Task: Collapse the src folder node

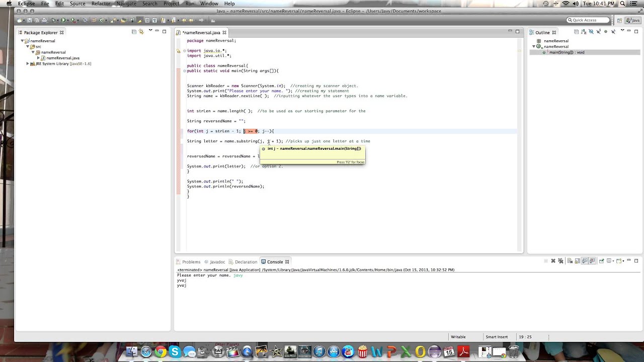Action: (28, 46)
